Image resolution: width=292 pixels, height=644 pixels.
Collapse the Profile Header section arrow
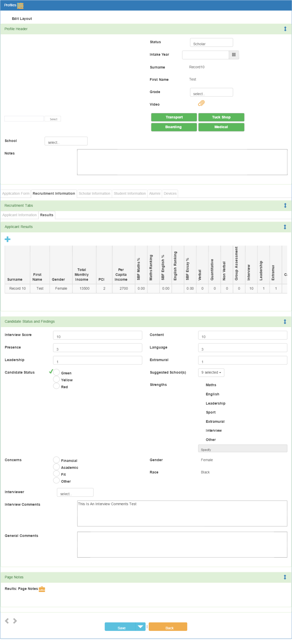click(285, 29)
